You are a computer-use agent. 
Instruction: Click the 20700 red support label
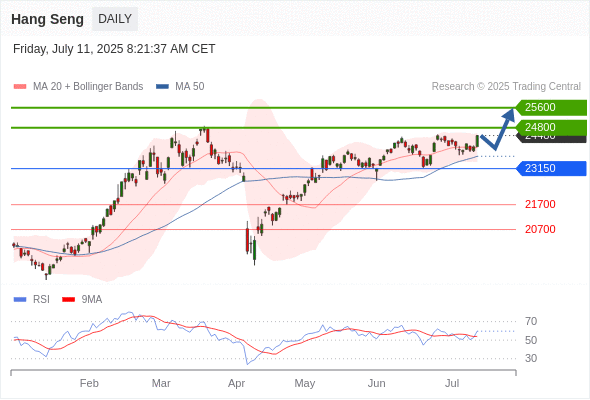tap(540, 229)
